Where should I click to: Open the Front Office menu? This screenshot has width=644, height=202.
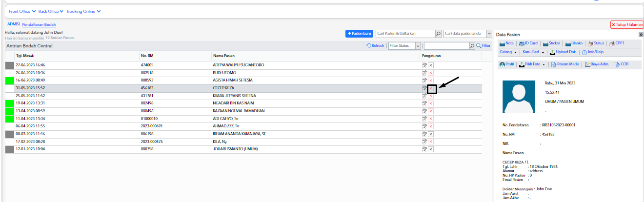(x=22, y=11)
